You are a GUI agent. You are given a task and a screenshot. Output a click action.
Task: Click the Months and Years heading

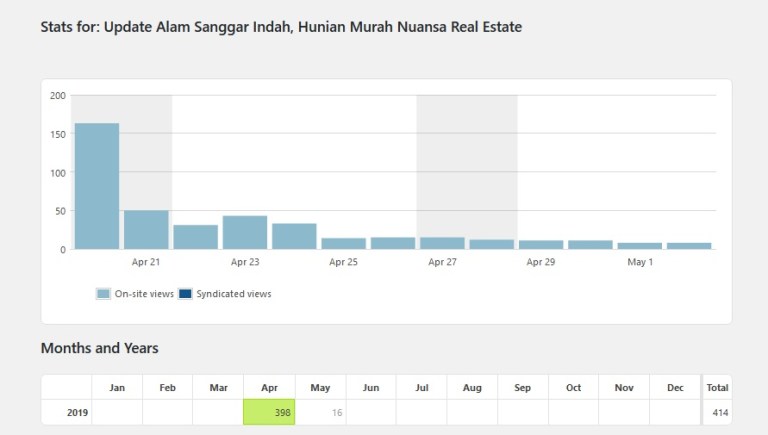(99, 349)
